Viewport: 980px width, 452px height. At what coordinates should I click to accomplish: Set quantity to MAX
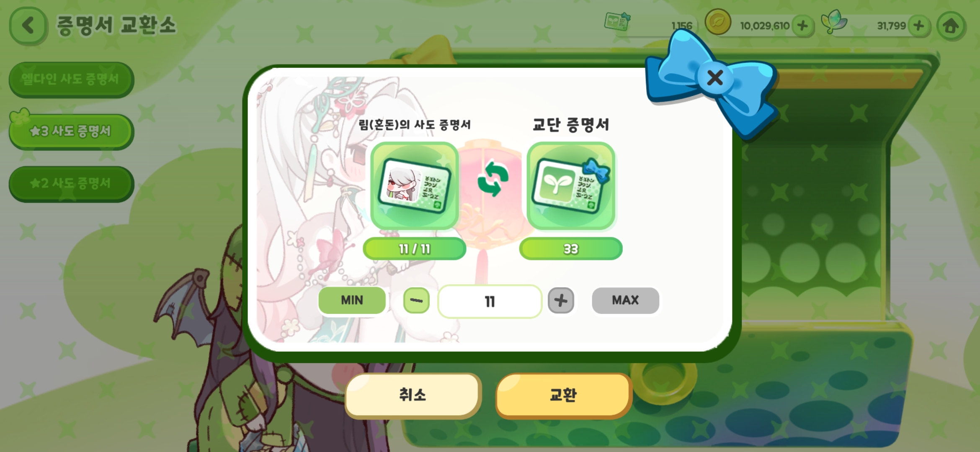pos(625,300)
